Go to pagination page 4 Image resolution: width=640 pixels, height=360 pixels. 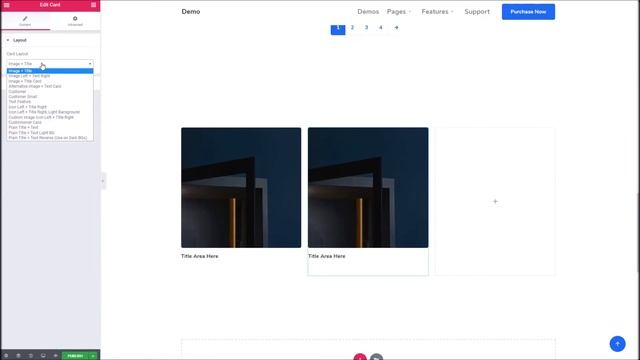tap(381, 28)
